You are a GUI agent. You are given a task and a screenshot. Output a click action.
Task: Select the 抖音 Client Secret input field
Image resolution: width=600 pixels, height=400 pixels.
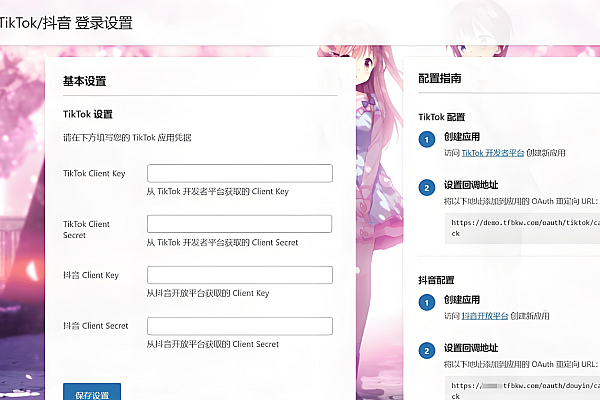(240, 326)
